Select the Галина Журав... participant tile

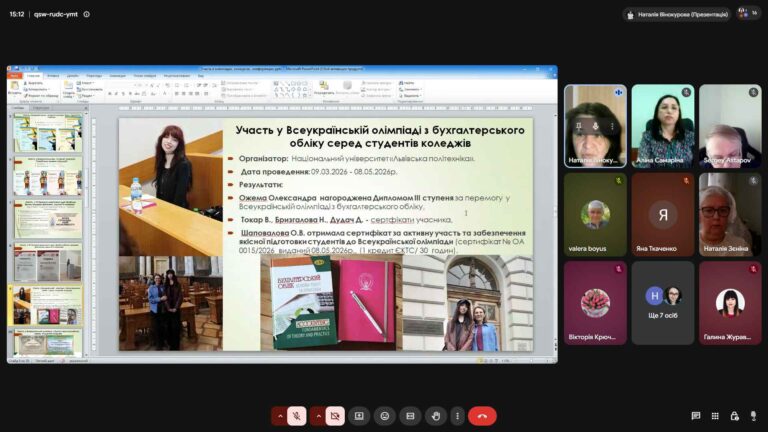click(730, 303)
